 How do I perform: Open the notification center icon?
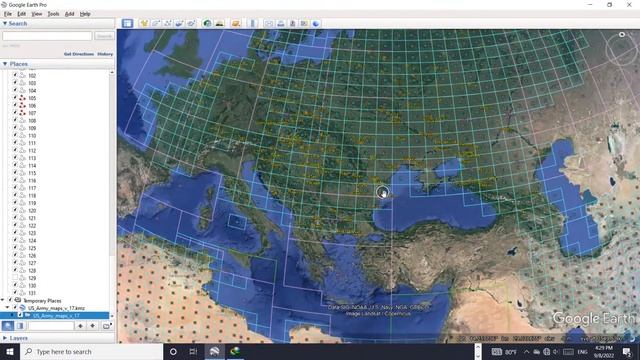(627, 351)
